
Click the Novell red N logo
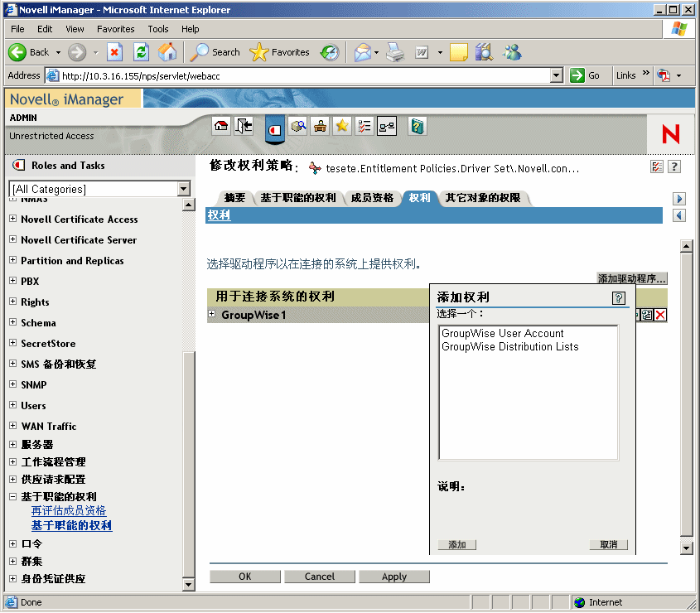pyautogui.click(x=670, y=134)
